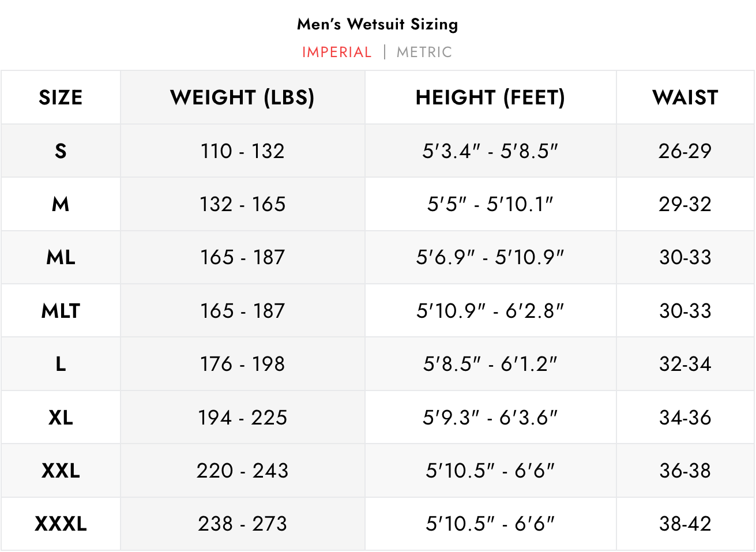Screen dimensions: 756x552
Task: Click the 110 - 132 weight cell
Action: pyautogui.click(x=242, y=151)
